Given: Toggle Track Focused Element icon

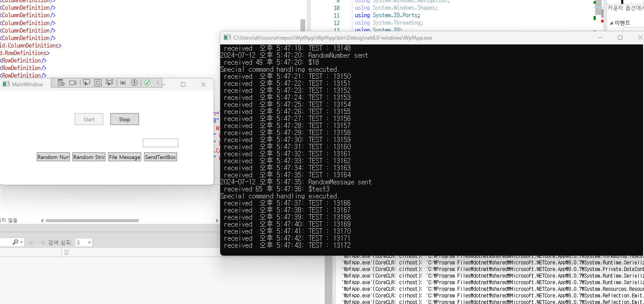Looking at the screenshot, I should (109, 83).
